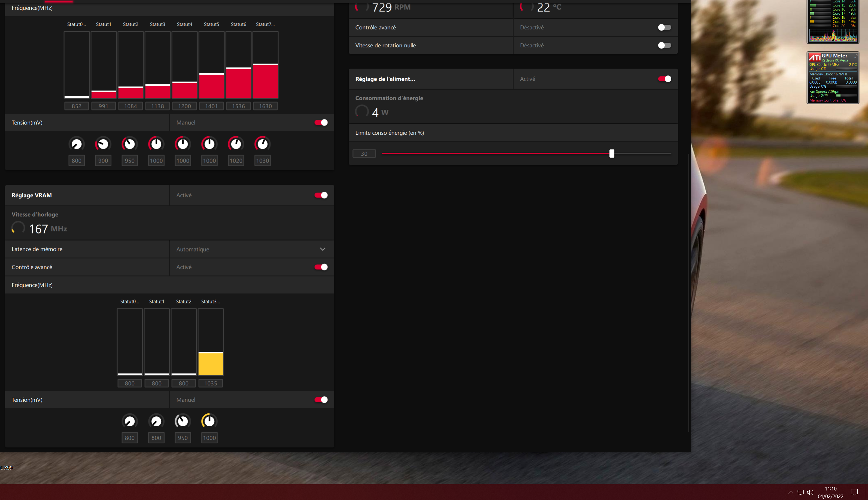Click the network icon in system tray

click(x=800, y=492)
